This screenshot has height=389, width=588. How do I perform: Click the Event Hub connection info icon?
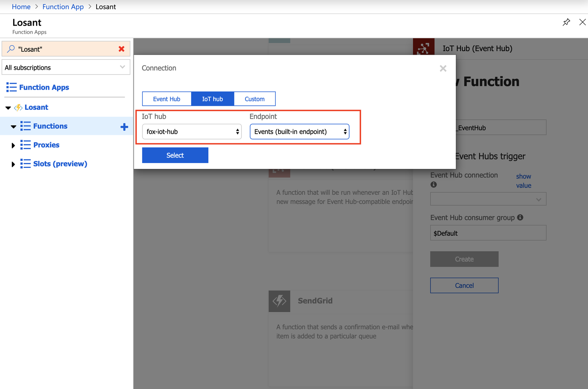pos(433,185)
